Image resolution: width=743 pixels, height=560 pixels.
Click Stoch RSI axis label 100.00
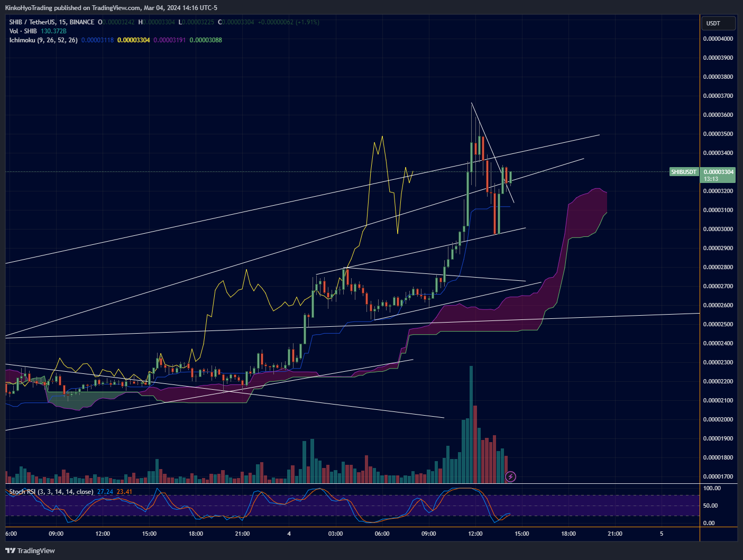(x=712, y=488)
